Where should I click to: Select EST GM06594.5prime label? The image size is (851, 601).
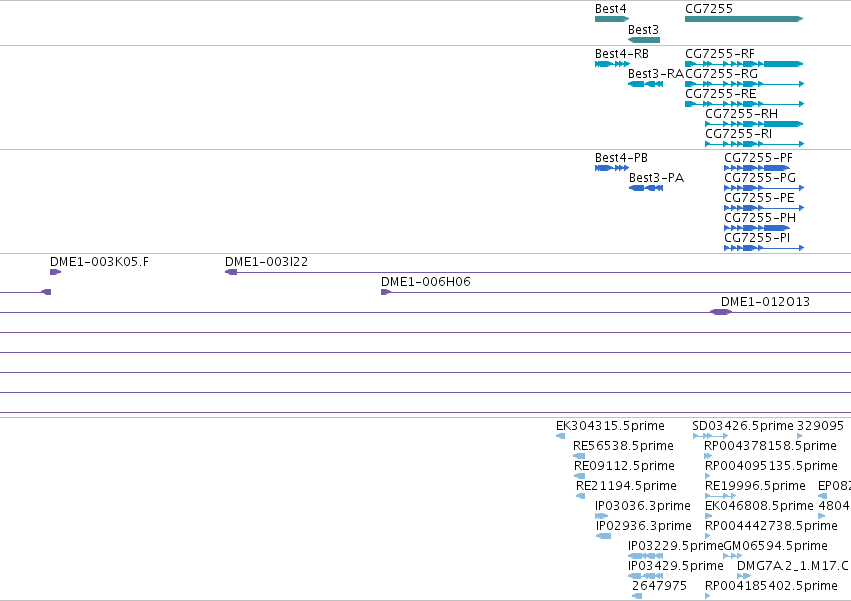coord(776,546)
